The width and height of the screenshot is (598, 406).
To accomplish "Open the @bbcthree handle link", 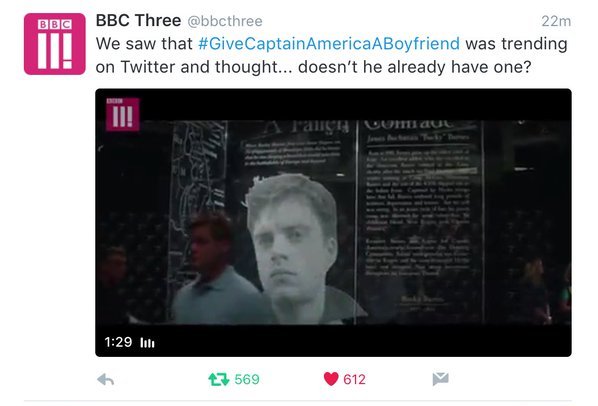I will 225,21.
